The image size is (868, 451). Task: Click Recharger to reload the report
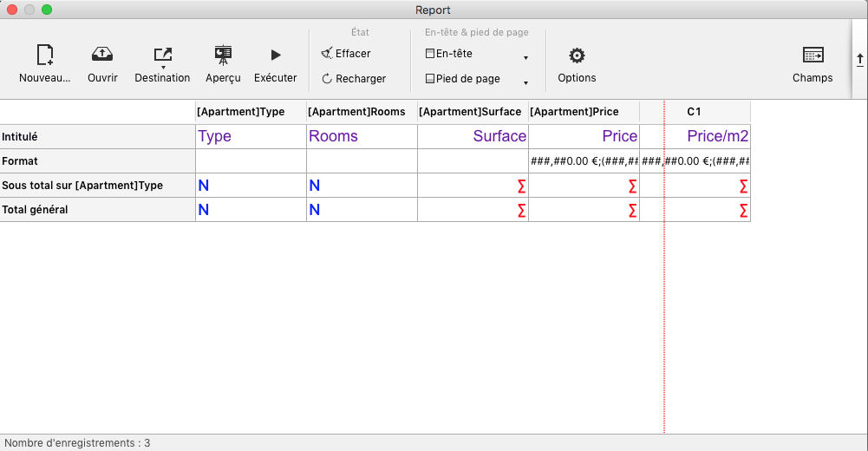353,79
